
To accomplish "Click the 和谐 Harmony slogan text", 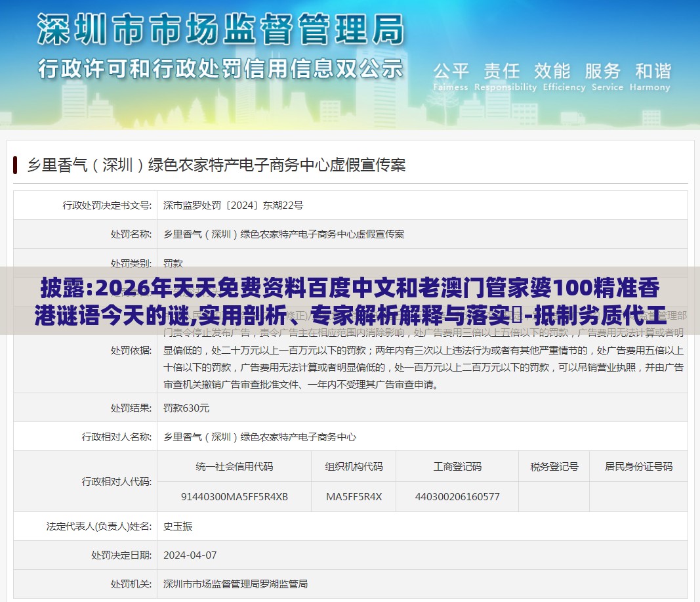I will [650, 77].
